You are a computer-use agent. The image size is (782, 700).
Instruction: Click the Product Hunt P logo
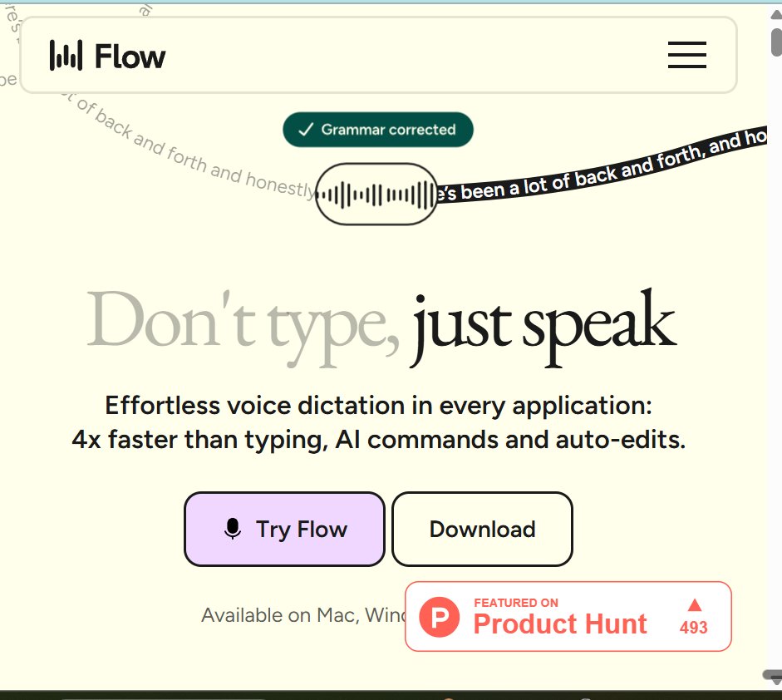pyautogui.click(x=439, y=617)
